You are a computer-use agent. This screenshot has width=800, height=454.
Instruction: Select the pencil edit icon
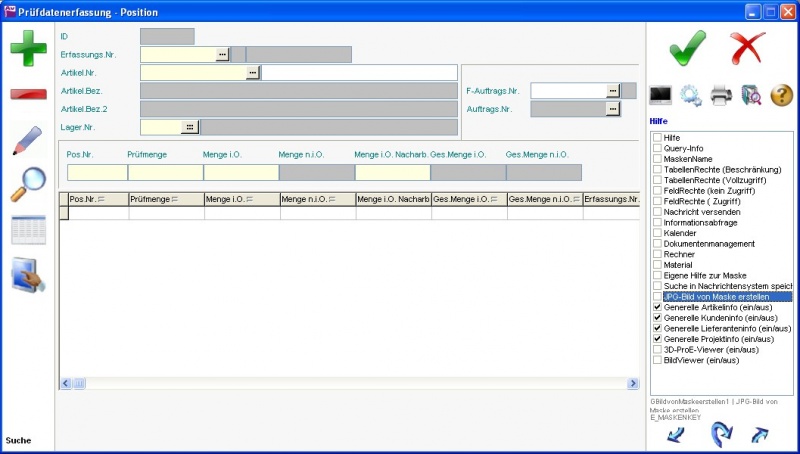tap(28, 140)
